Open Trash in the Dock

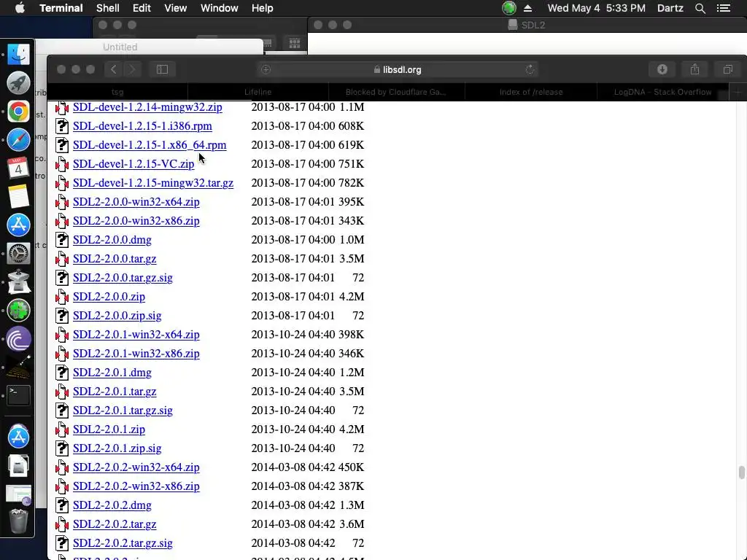pos(18,521)
